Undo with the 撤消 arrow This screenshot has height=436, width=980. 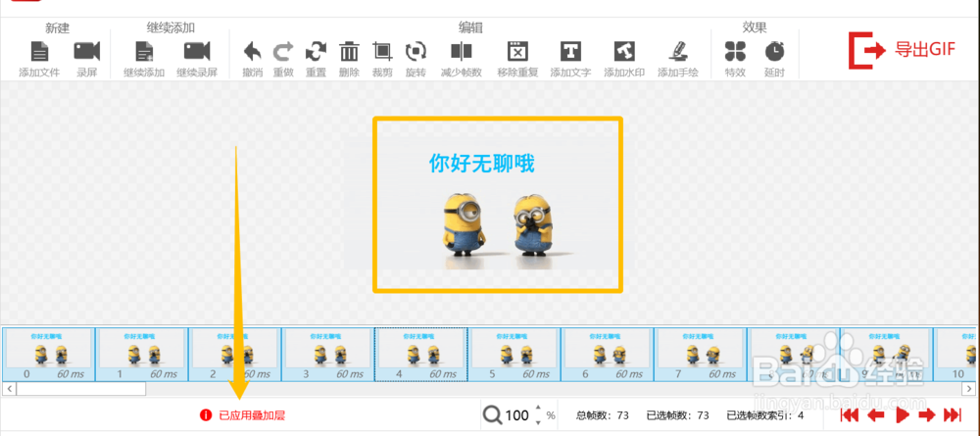click(x=253, y=51)
